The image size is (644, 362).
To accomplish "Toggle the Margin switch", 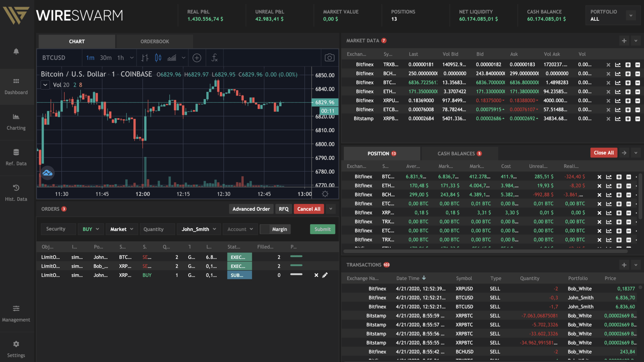I will pyautogui.click(x=265, y=229).
